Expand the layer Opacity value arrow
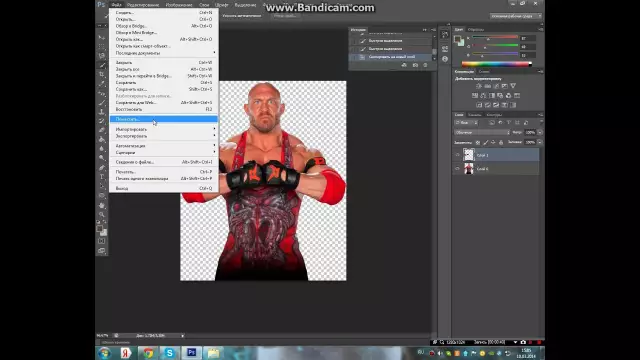640x360 pixels. [x=540, y=133]
